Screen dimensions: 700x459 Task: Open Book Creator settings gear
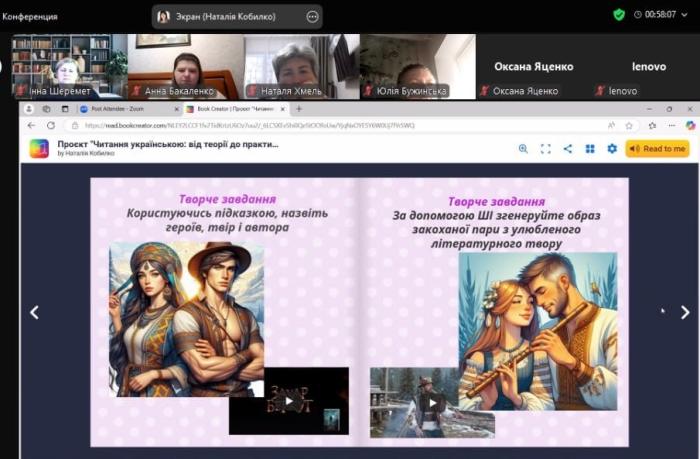(612, 149)
